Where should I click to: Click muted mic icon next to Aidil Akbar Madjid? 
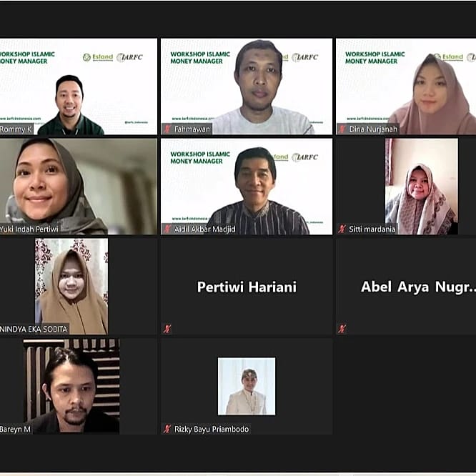[167, 229]
